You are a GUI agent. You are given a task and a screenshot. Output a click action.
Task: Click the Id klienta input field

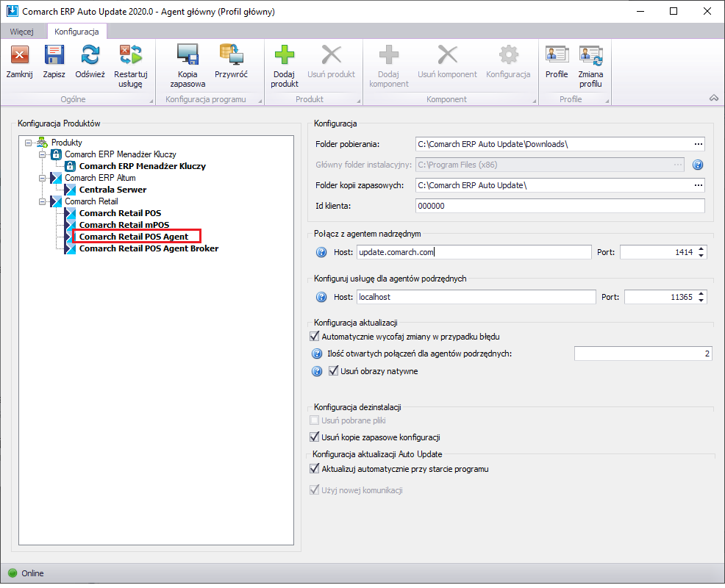[560, 206]
